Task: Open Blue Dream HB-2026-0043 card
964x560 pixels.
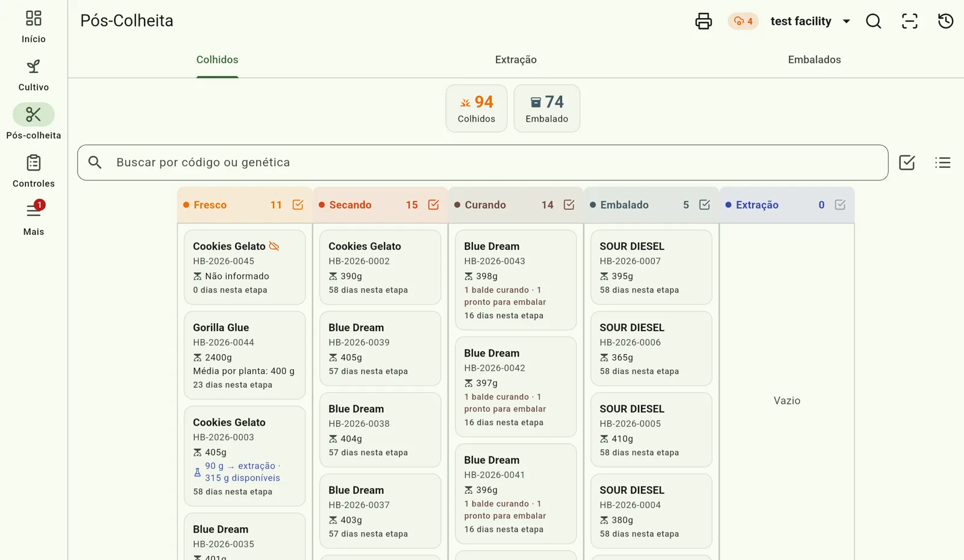Action: tap(516, 280)
